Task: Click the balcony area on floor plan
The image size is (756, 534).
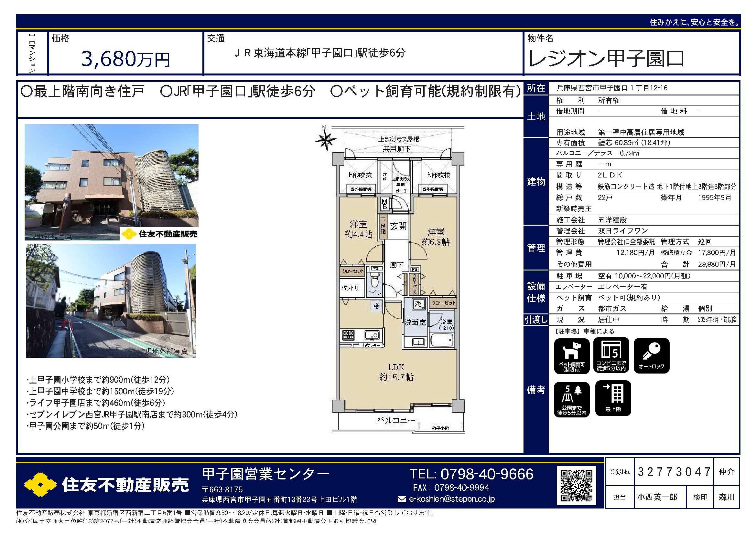Action: click(396, 421)
